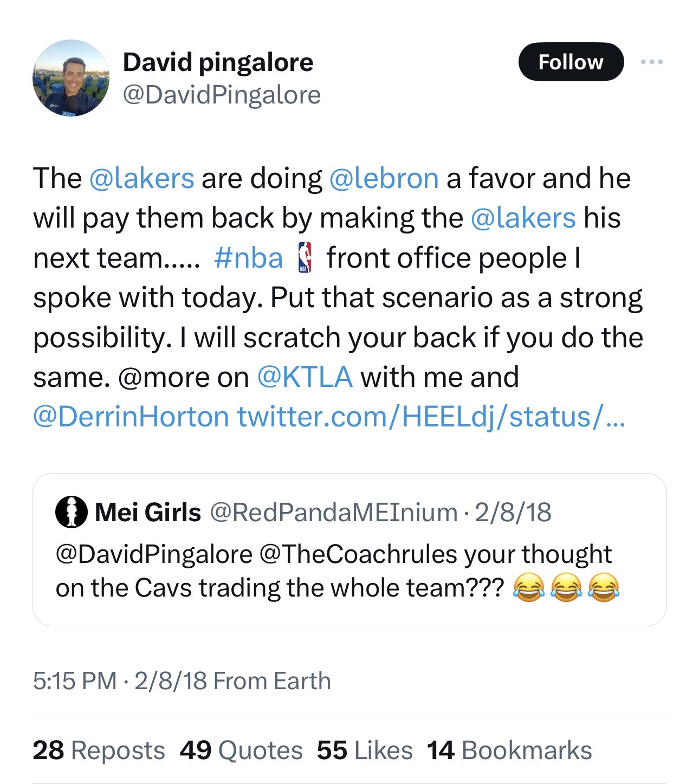Follow David Pingalore
Image resolution: width=699 pixels, height=784 pixels.
coord(572,61)
